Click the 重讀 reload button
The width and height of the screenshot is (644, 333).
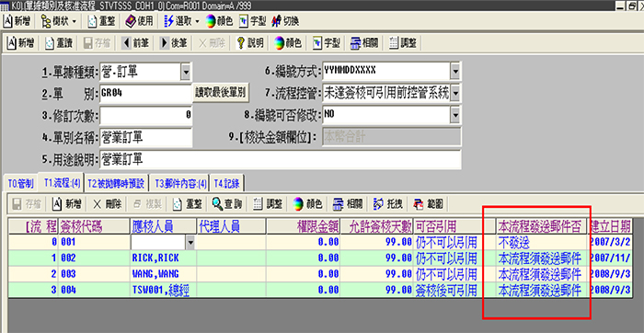tap(59, 43)
